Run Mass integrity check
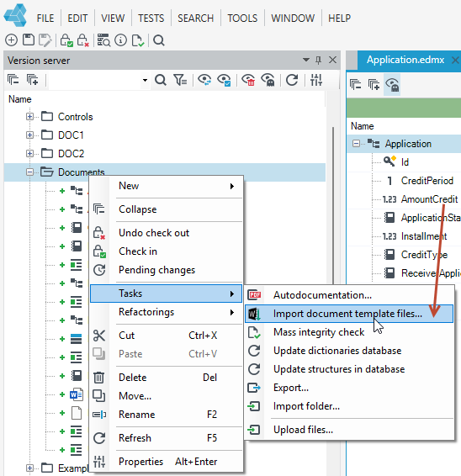This screenshot has width=461, height=476. coord(349,332)
